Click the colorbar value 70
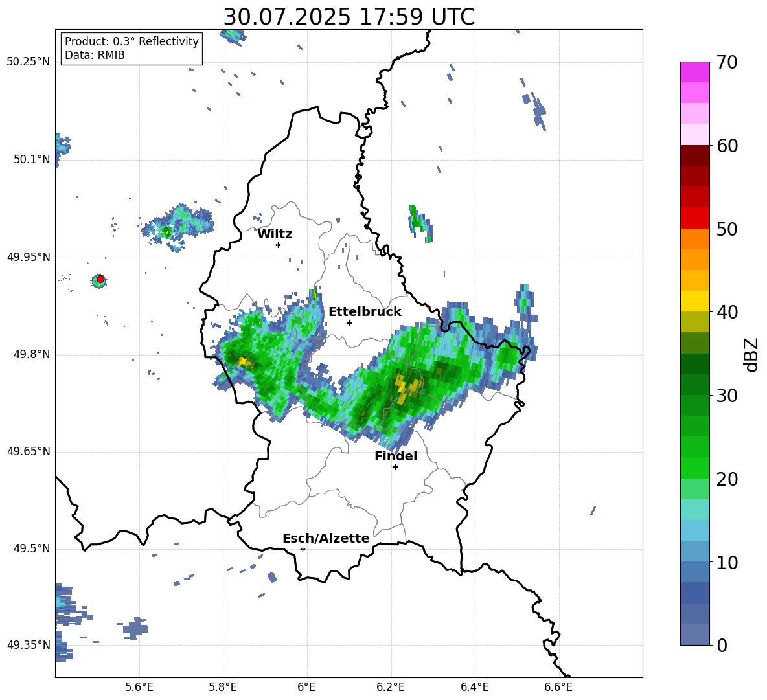 pos(727,63)
